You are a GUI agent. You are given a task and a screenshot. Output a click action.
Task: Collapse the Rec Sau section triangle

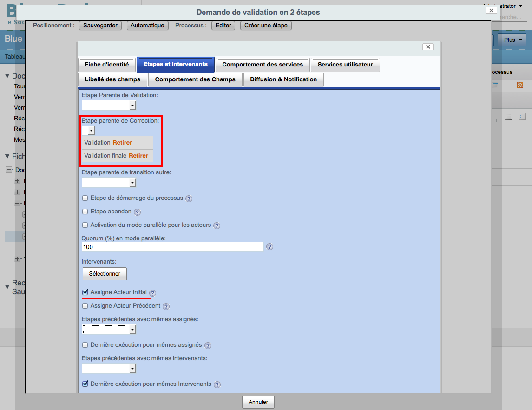(x=7, y=287)
